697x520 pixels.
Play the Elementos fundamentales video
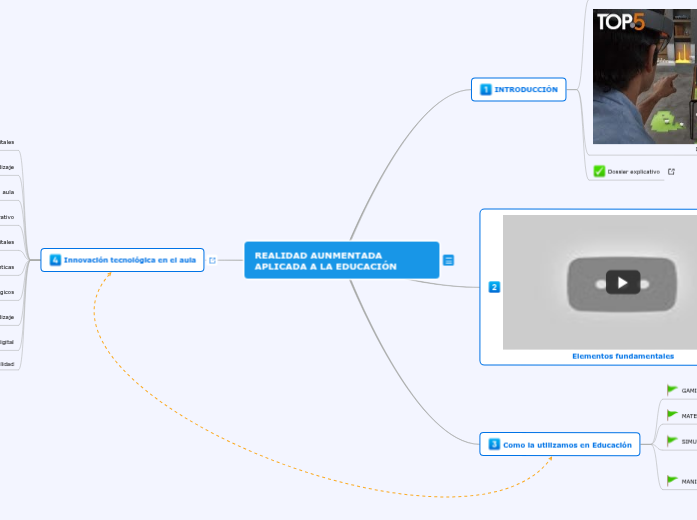pyautogui.click(x=622, y=282)
